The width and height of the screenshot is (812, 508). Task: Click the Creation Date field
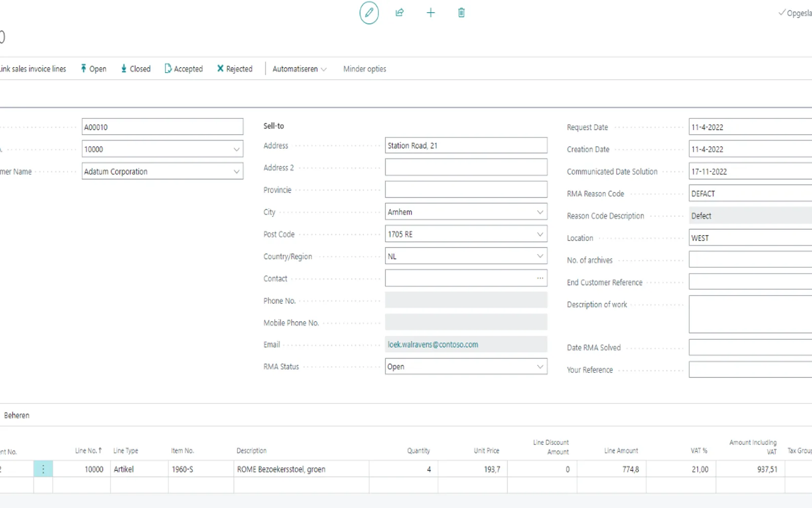pyautogui.click(x=750, y=149)
